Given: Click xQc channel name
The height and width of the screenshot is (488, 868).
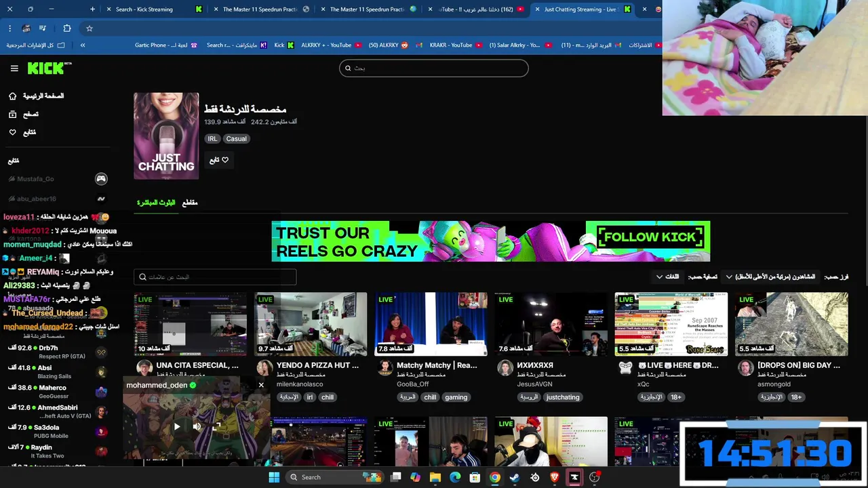Looking at the screenshot, I should (644, 384).
